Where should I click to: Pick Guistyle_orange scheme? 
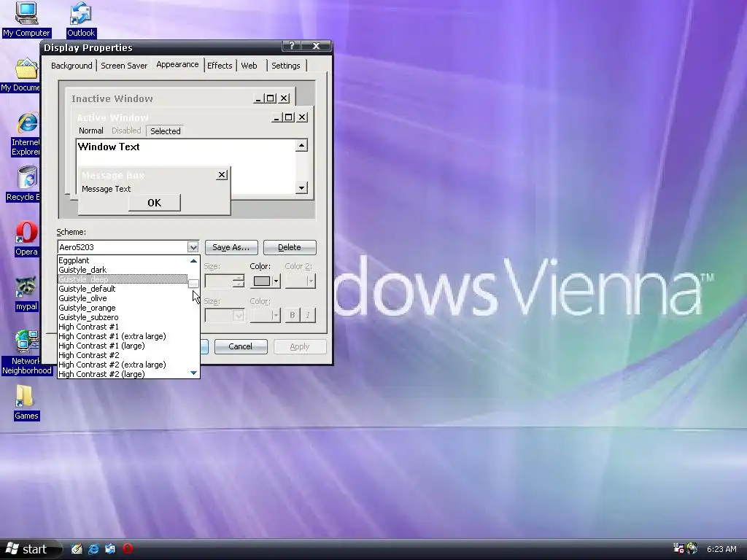click(123, 308)
